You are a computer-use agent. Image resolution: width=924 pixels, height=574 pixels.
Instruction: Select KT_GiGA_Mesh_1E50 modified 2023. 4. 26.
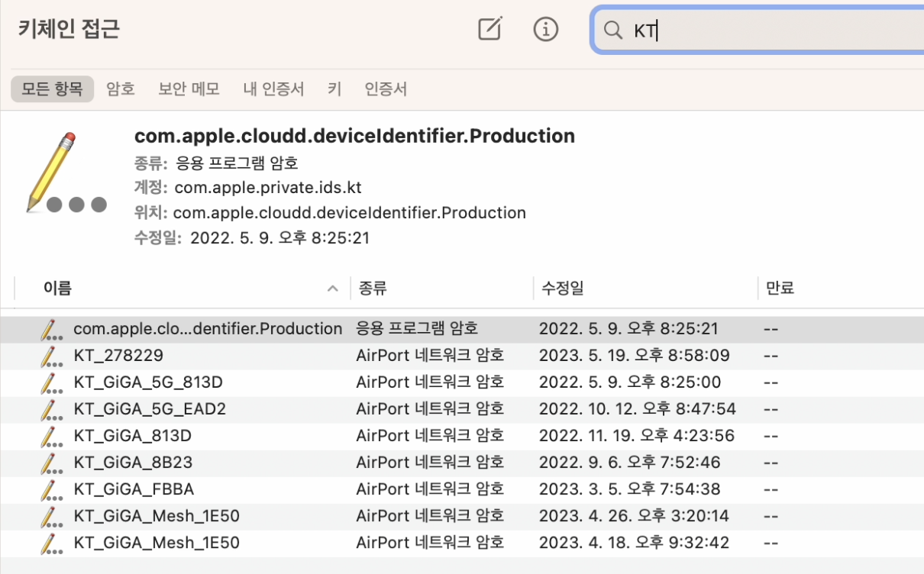(462, 516)
